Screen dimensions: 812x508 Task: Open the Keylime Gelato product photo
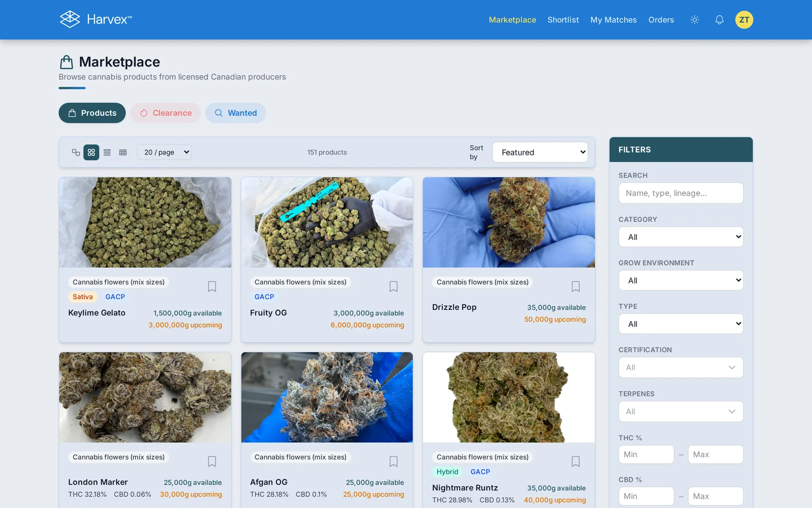point(145,223)
